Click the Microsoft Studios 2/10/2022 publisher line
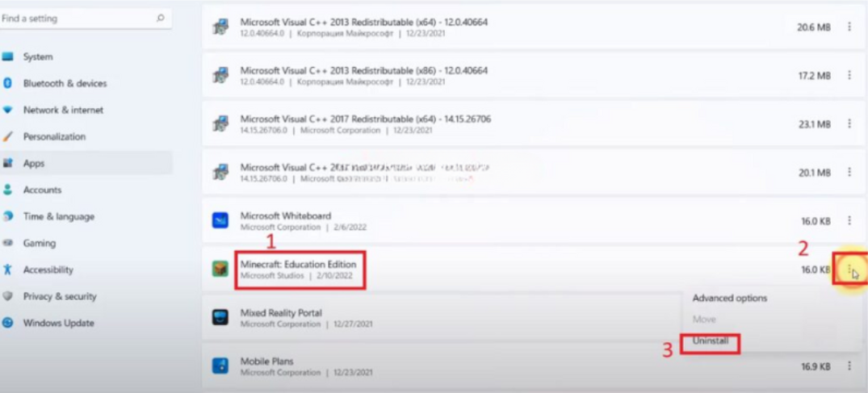The height and width of the screenshot is (393, 868). 296,275
